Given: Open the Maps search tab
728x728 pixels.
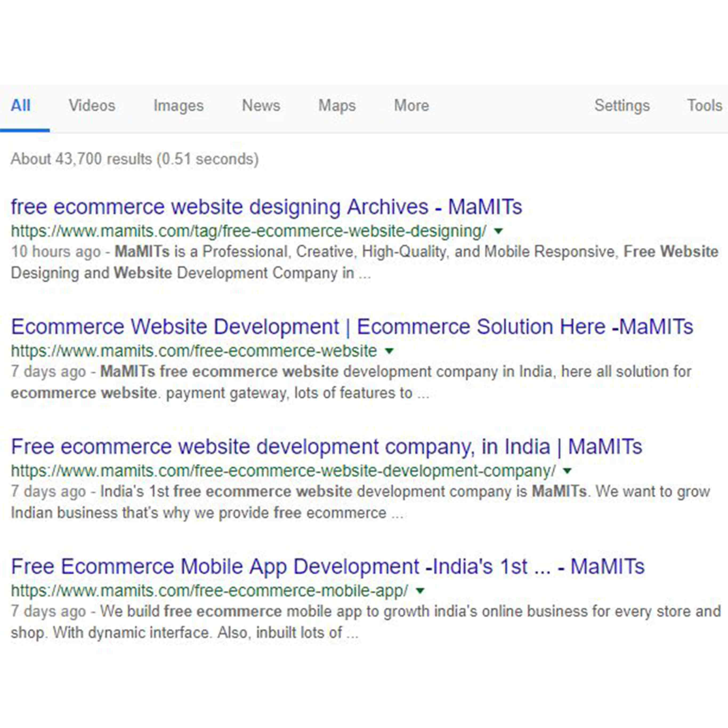Looking at the screenshot, I should click(x=337, y=106).
